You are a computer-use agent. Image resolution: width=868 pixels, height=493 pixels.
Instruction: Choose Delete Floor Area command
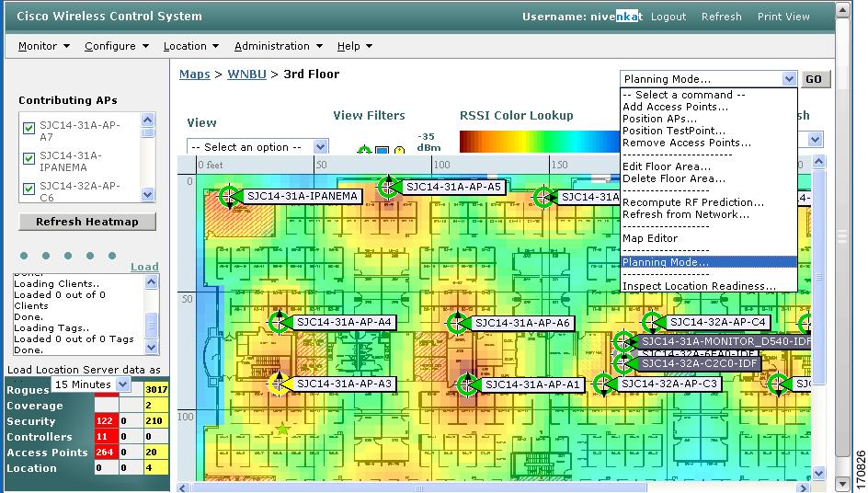point(674,179)
